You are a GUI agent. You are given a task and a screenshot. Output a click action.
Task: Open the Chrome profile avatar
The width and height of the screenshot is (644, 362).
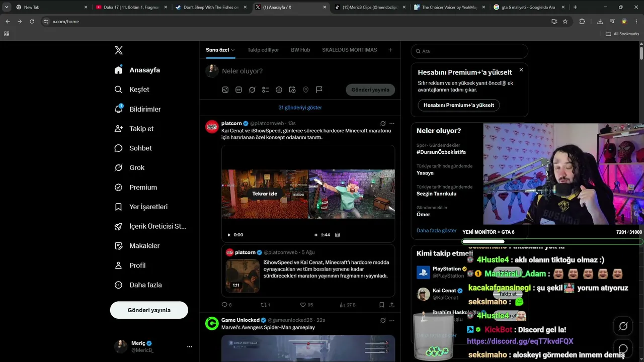tap(624, 22)
